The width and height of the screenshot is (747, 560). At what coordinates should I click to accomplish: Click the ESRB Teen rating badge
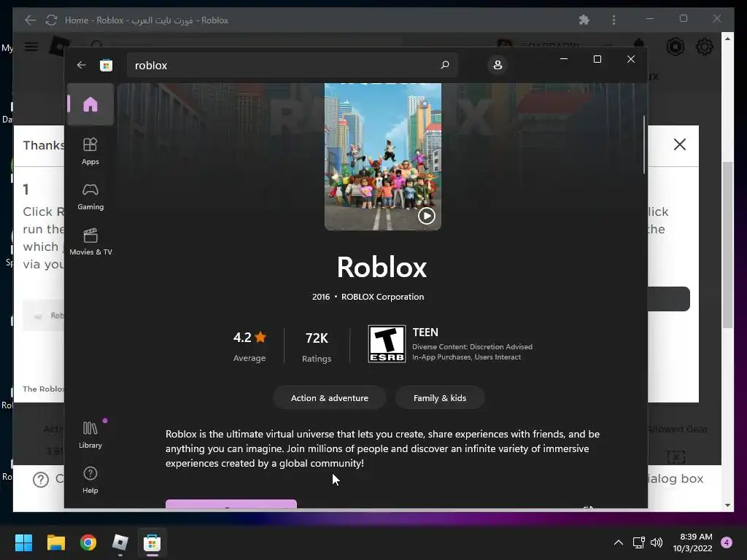point(387,344)
